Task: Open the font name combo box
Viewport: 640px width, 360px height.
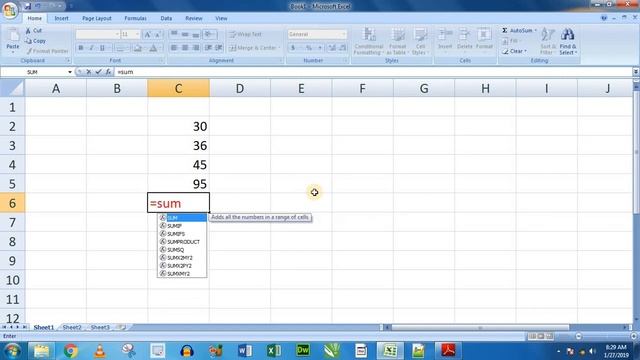Action: 98,34
